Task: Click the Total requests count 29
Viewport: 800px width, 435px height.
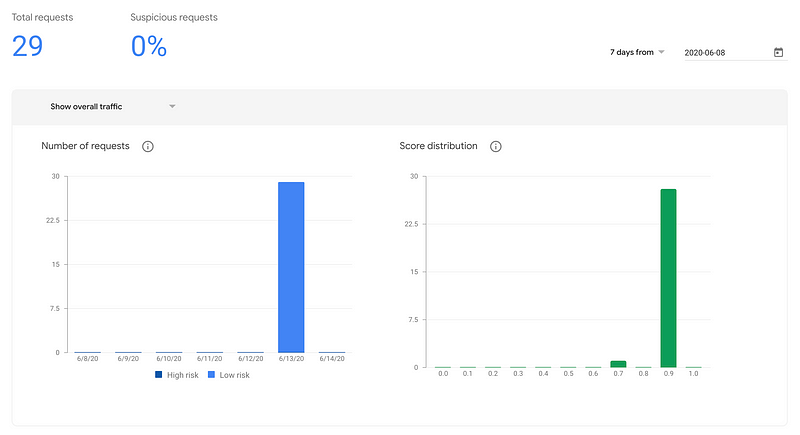Action: click(28, 46)
